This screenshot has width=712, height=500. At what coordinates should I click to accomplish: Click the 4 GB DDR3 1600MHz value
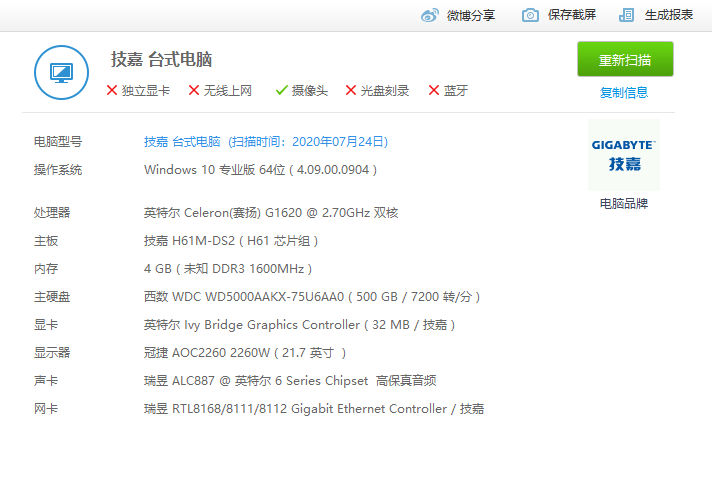228,269
